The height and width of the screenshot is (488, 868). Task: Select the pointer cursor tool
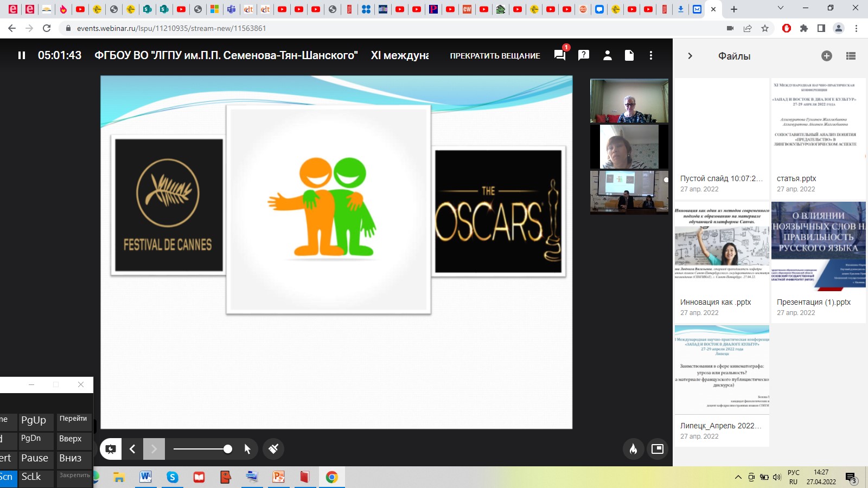pyautogui.click(x=247, y=449)
